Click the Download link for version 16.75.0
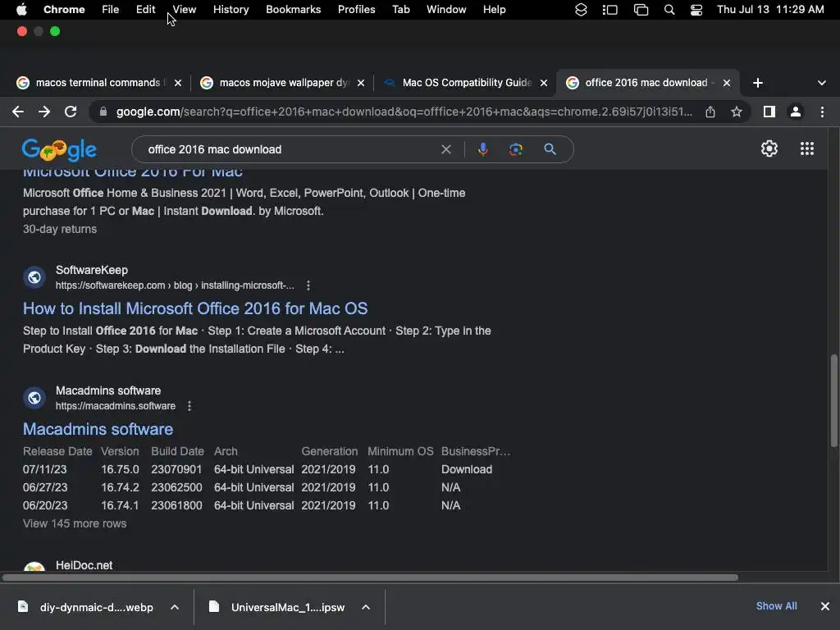The width and height of the screenshot is (840, 630). click(467, 469)
